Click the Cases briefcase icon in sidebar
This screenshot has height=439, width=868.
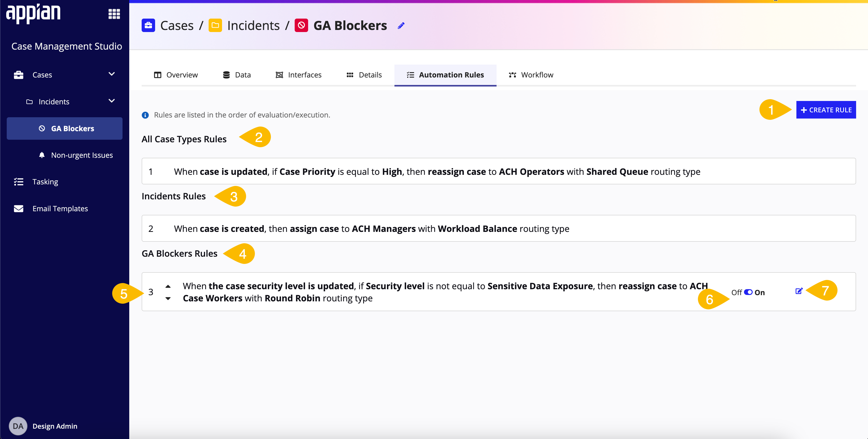[19, 75]
